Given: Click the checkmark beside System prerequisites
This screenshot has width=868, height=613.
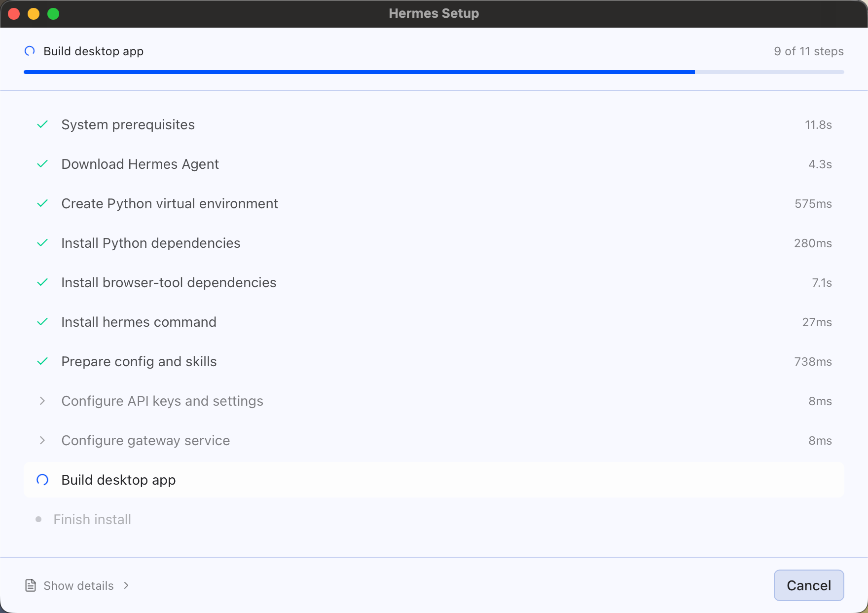Looking at the screenshot, I should 42,124.
